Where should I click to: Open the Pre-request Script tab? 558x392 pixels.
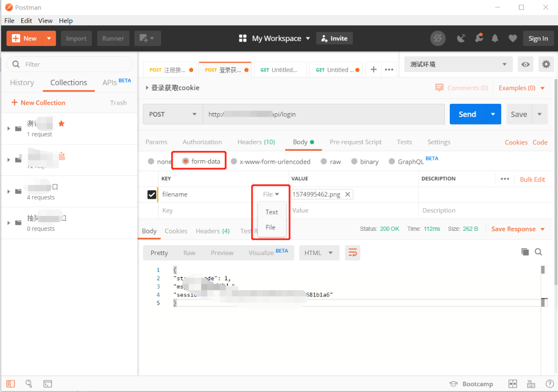[x=355, y=142]
